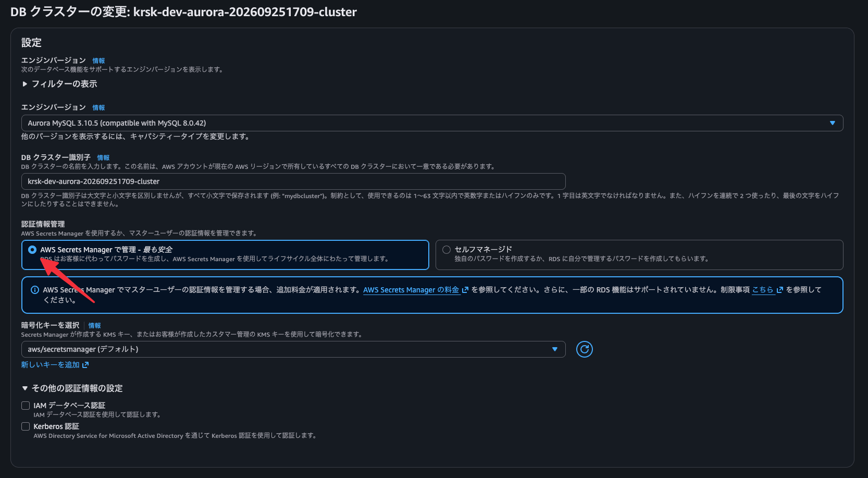This screenshot has height=478, width=868.
Task: Click the DB cluster identifier input field
Action: pyautogui.click(x=293, y=181)
